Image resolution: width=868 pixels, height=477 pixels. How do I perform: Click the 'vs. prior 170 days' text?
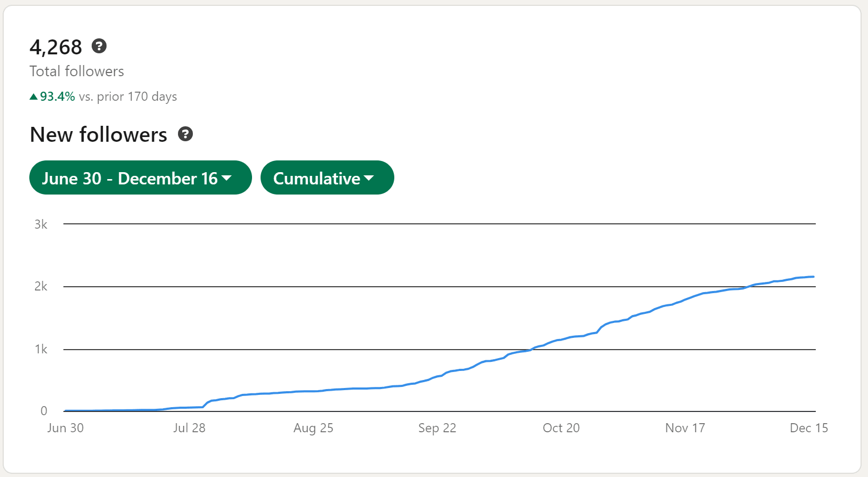(128, 96)
